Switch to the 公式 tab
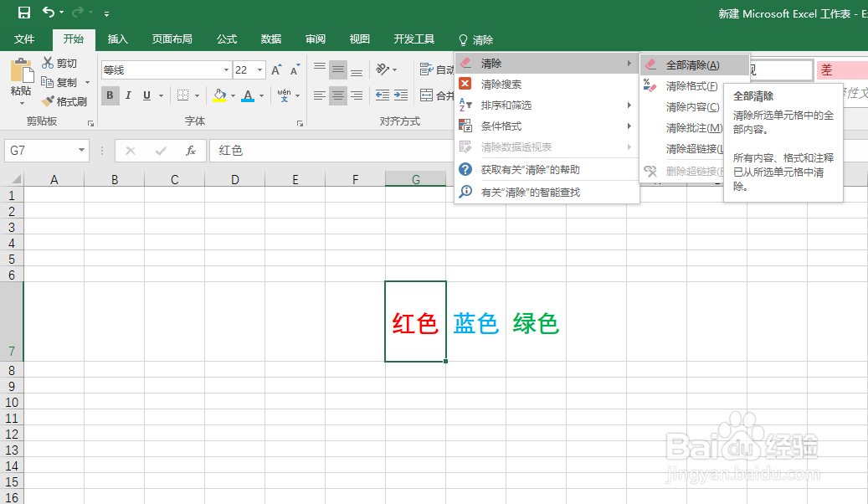This screenshot has height=504, width=868. tap(226, 39)
